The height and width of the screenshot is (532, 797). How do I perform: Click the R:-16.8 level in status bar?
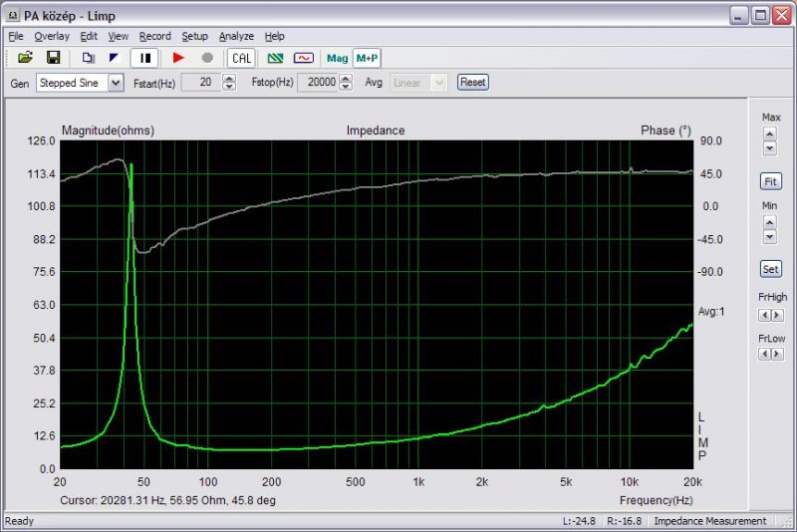pyautogui.click(x=624, y=521)
